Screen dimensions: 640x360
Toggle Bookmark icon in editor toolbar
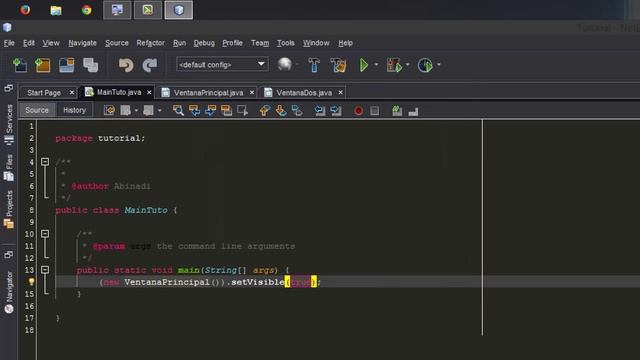click(297, 110)
